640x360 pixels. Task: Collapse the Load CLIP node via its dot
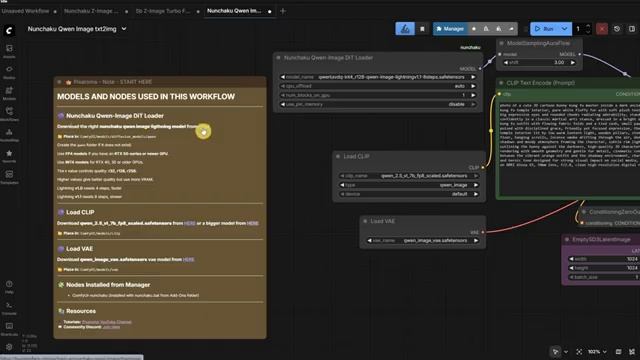pyautogui.click(x=338, y=156)
